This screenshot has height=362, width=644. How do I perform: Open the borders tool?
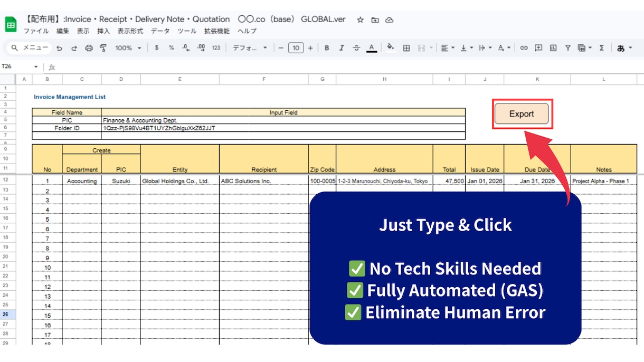point(406,48)
